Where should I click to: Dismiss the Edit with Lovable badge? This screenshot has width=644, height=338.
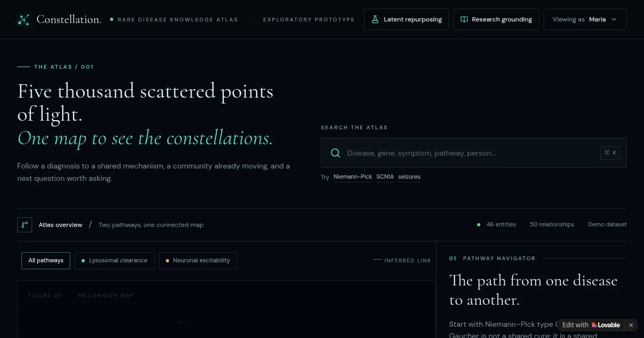631,325
